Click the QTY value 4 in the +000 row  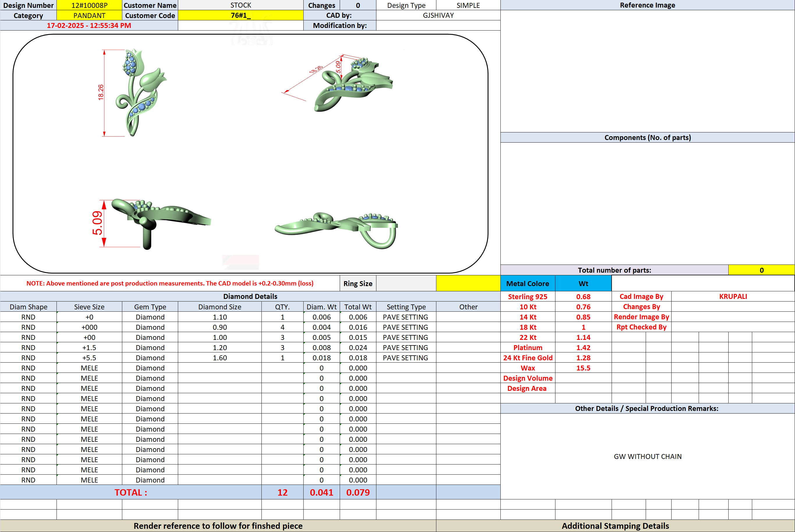pos(282,327)
